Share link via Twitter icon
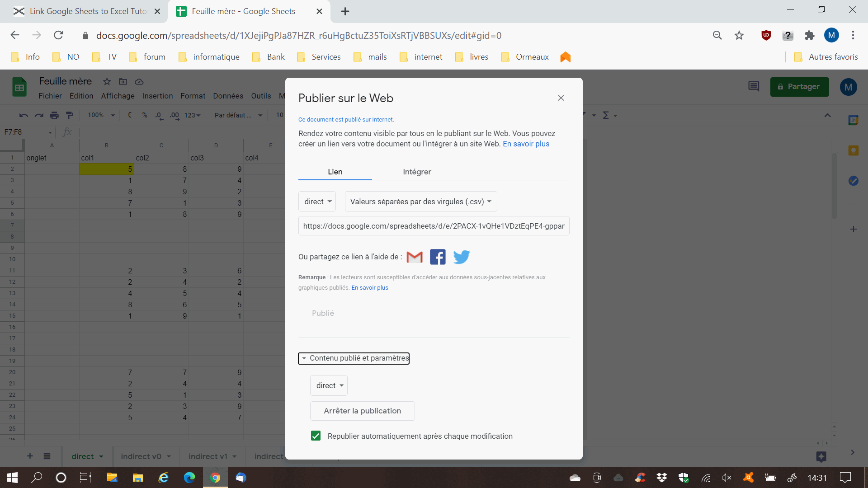This screenshot has height=488, width=868. coord(462,257)
